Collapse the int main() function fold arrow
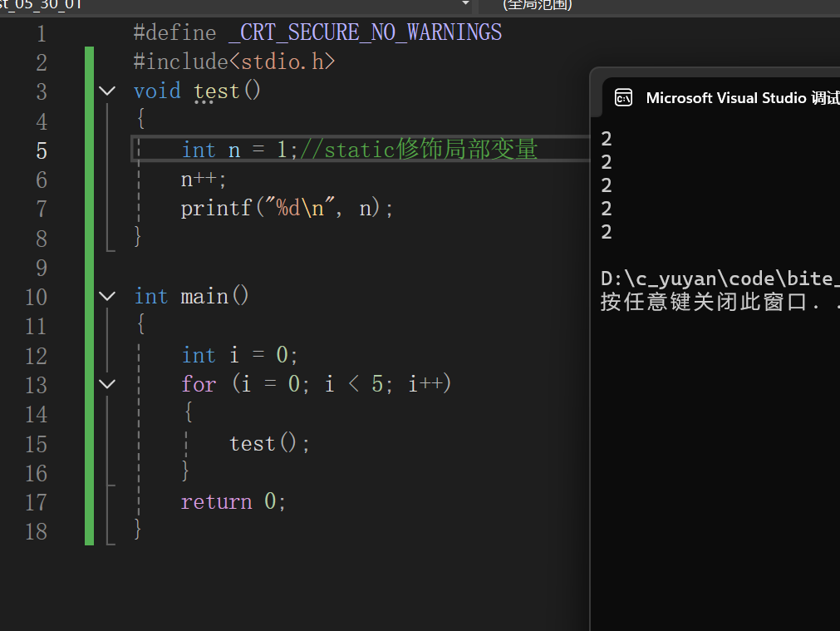Image resolution: width=840 pixels, height=631 pixels. (x=107, y=297)
